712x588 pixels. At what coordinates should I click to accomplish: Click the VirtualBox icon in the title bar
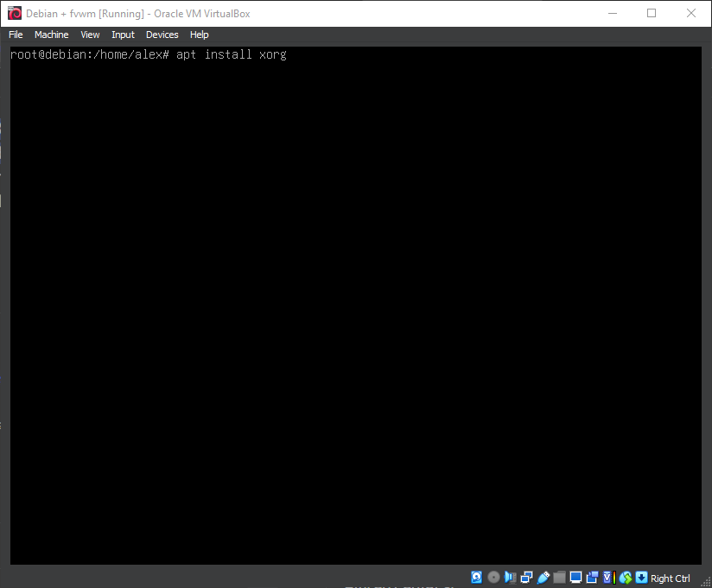click(13, 13)
